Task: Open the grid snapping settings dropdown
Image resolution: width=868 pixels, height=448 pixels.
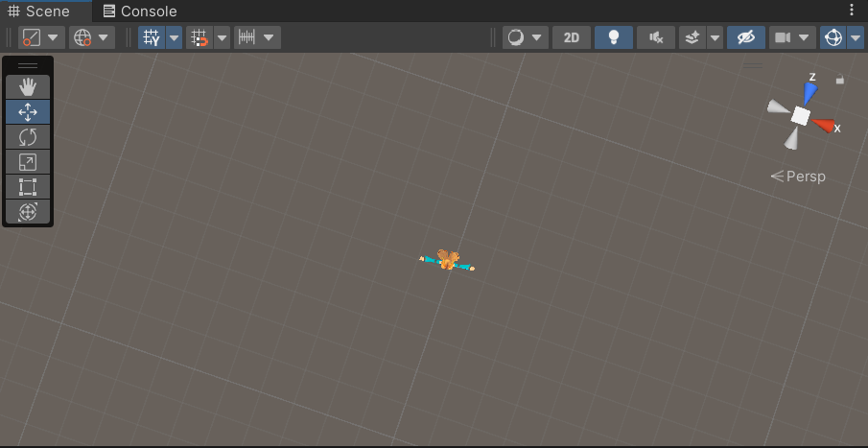Action: coord(222,37)
